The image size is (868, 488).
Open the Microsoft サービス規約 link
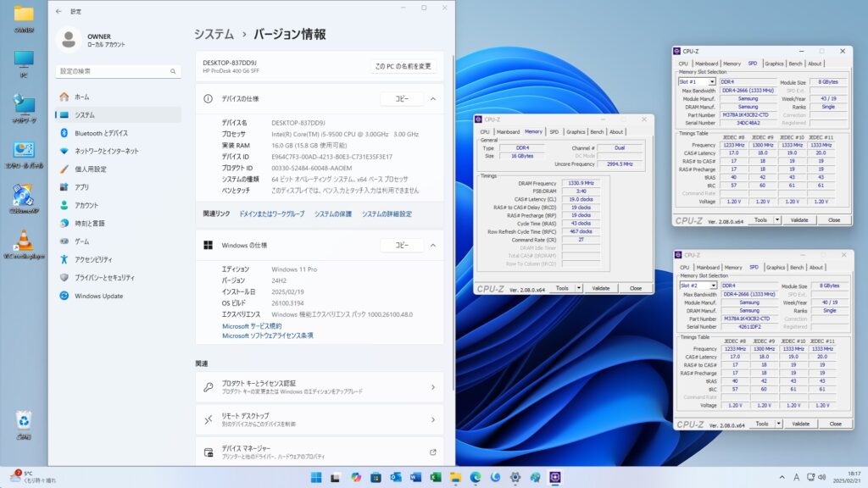[252, 325]
